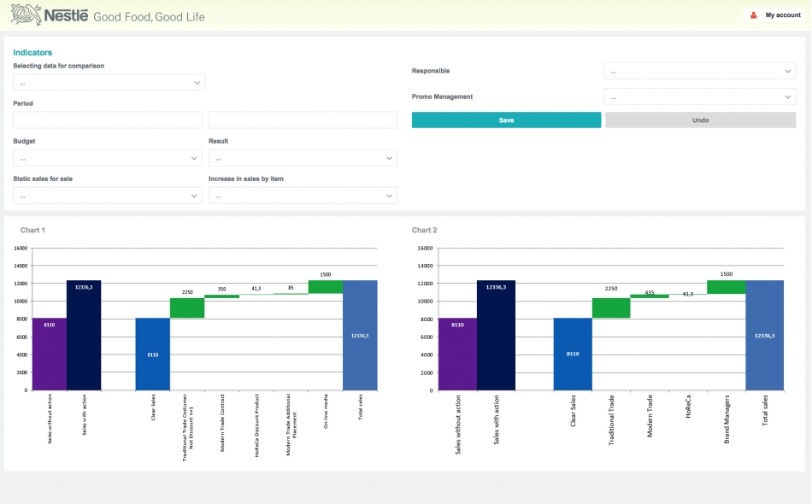
Task: Select dark navy Sales with action bar in Chart 2
Action: 496,335
